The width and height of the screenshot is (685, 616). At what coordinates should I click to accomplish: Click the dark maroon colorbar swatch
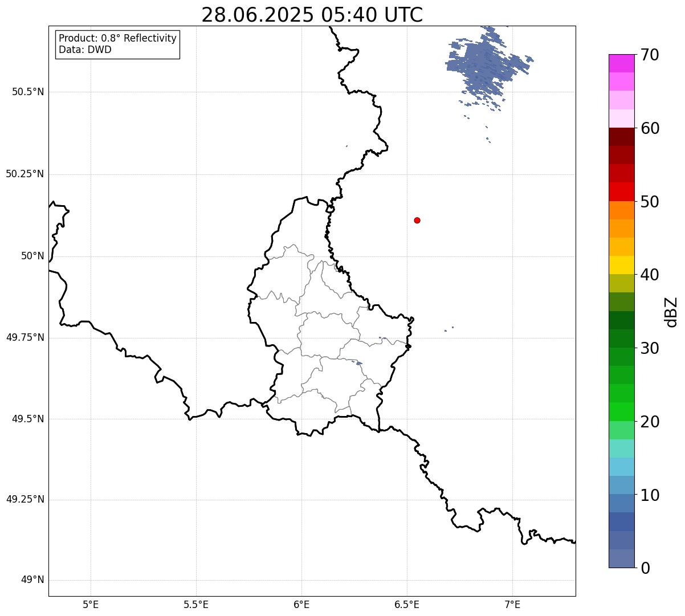tap(621, 137)
